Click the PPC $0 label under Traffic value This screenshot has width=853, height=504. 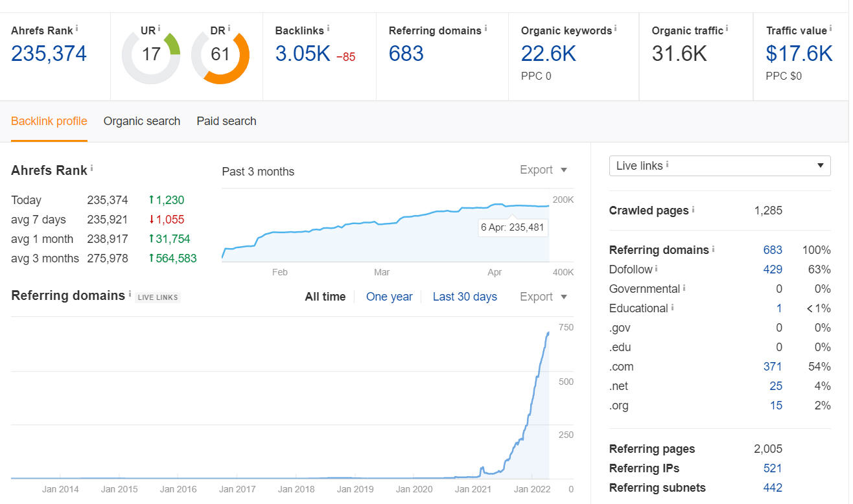pyautogui.click(x=784, y=76)
